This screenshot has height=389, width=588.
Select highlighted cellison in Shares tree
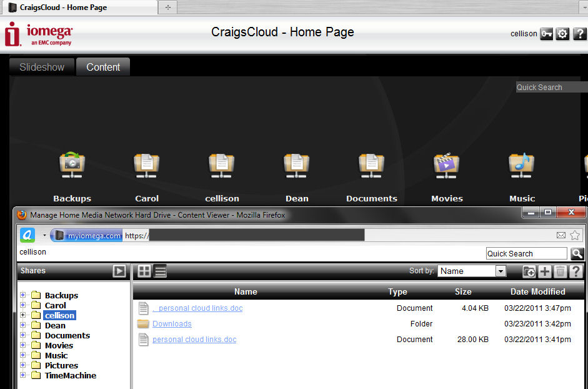[59, 315]
